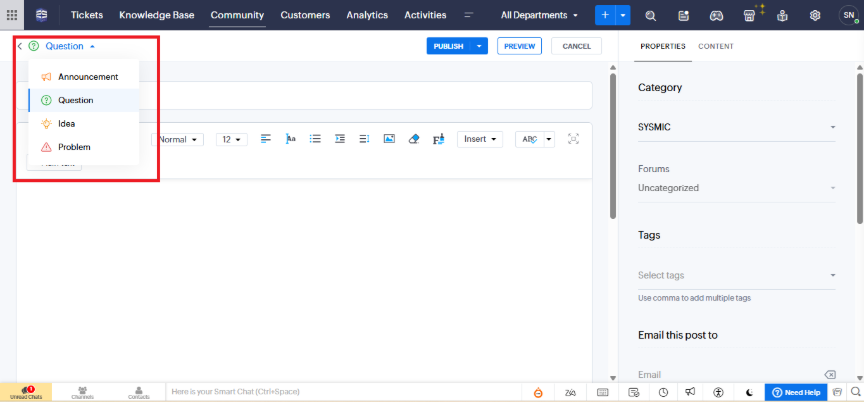Open the font size 12 dropdown
This screenshot has height=402, width=864.
[x=231, y=140]
